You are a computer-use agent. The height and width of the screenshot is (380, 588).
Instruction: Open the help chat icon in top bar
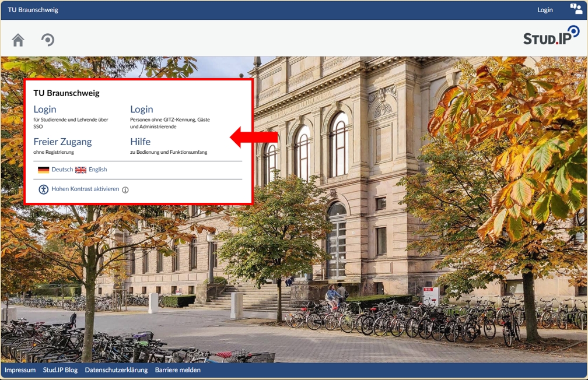(x=576, y=9)
